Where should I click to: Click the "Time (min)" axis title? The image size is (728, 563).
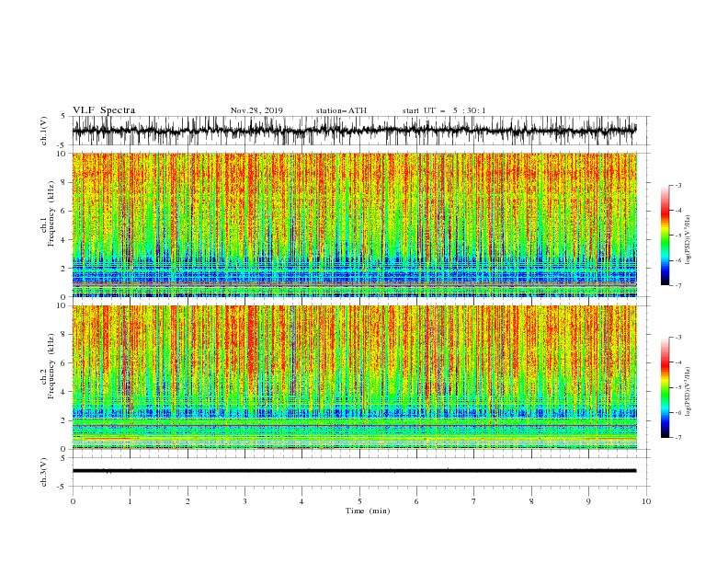(368, 511)
